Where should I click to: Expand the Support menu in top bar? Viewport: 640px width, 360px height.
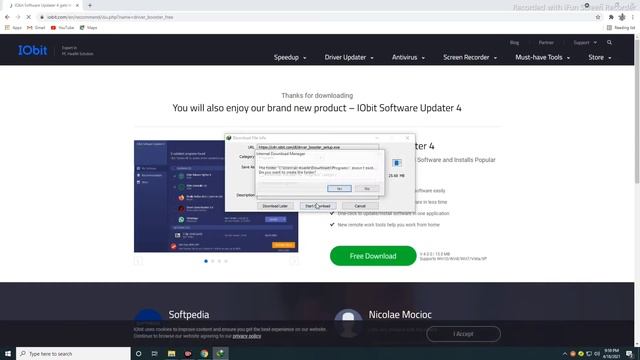585,42
